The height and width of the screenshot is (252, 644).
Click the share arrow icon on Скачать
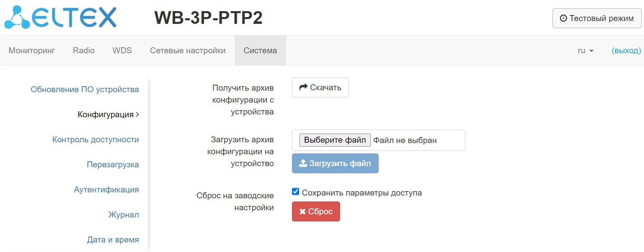[x=304, y=87]
